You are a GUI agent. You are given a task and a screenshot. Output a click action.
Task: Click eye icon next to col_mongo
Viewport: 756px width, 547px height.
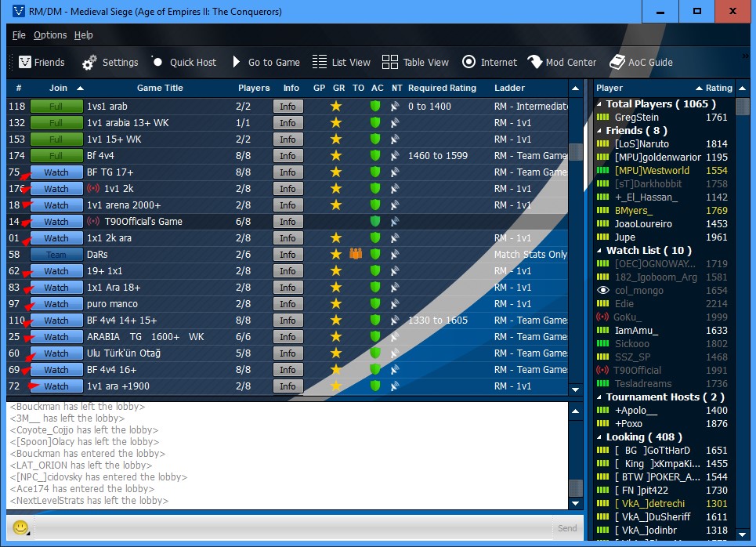[x=603, y=291]
